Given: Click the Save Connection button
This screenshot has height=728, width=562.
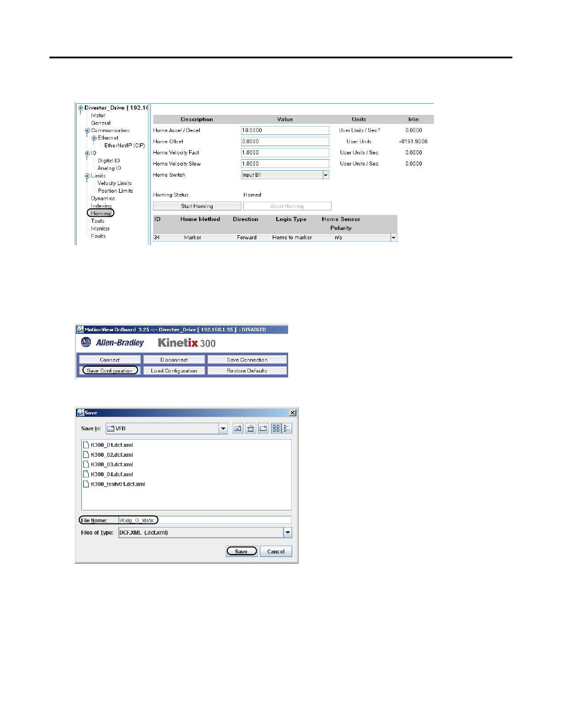Looking at the screenshot, I should pos(247,360).
